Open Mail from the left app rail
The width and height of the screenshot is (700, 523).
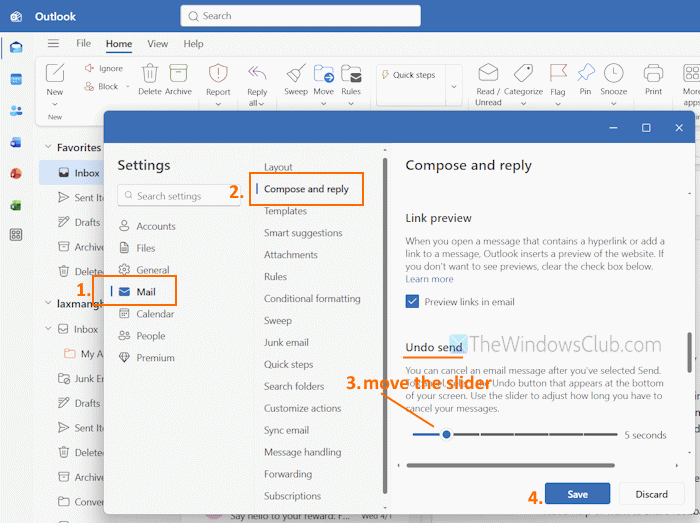(16, 47)
